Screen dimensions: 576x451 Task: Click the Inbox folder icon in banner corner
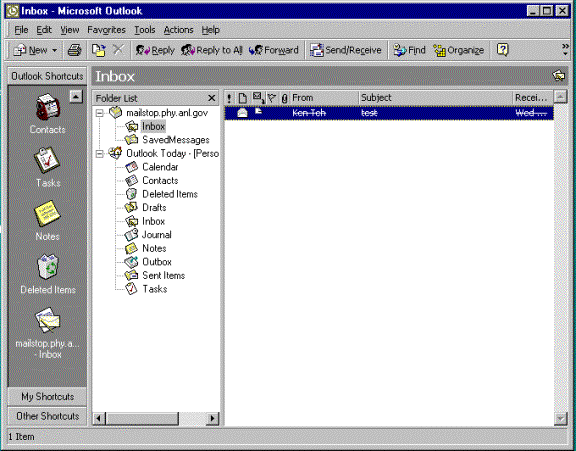point(558,76)
